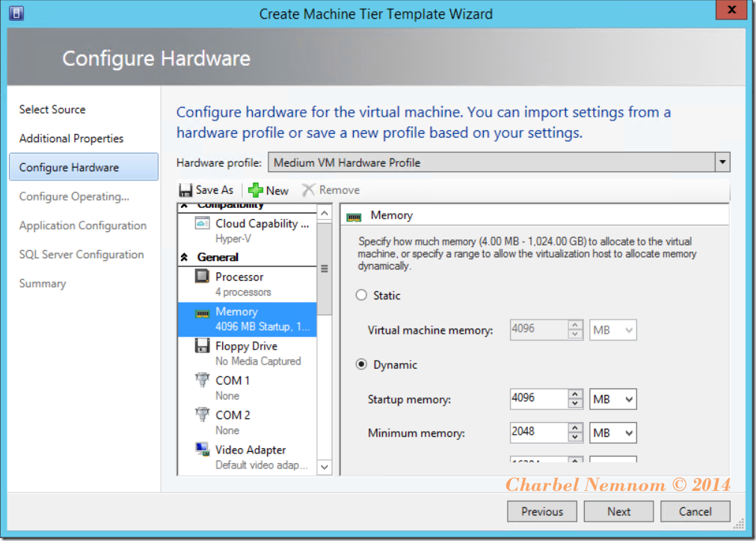Image resolution: width=756 pixels, height=541 pixels.
Task: Click the Floppy Drive disk icon
Action: click(x=203, y=346)
